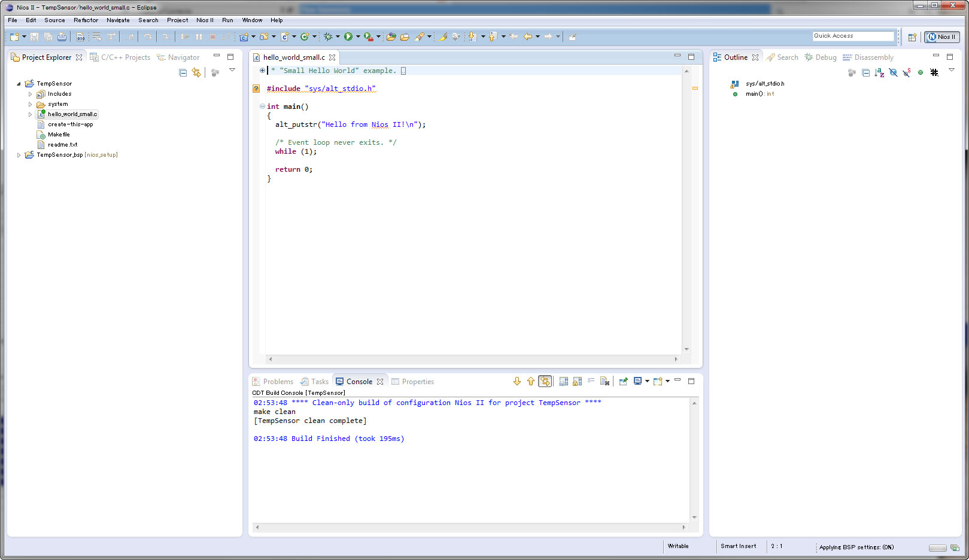Screen dimensions: 969x560
Task: Click Pin Console icon
Action: coord(623,381)
